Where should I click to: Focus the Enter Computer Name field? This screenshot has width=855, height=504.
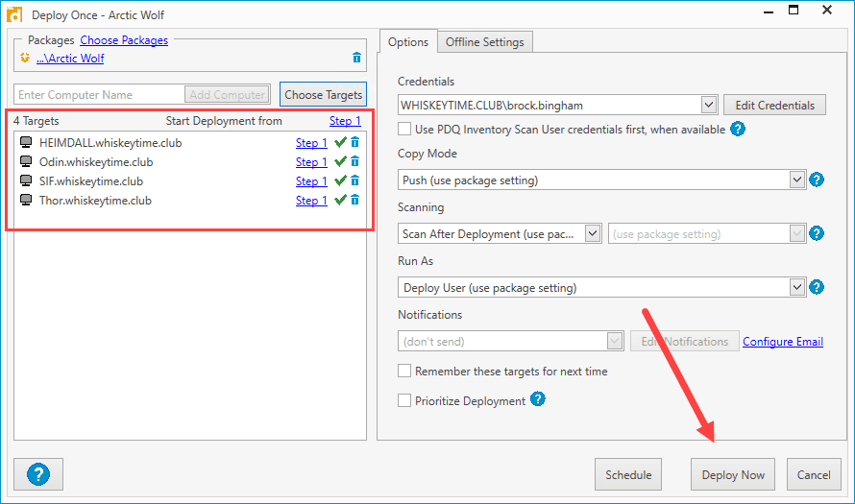[99, 95]
